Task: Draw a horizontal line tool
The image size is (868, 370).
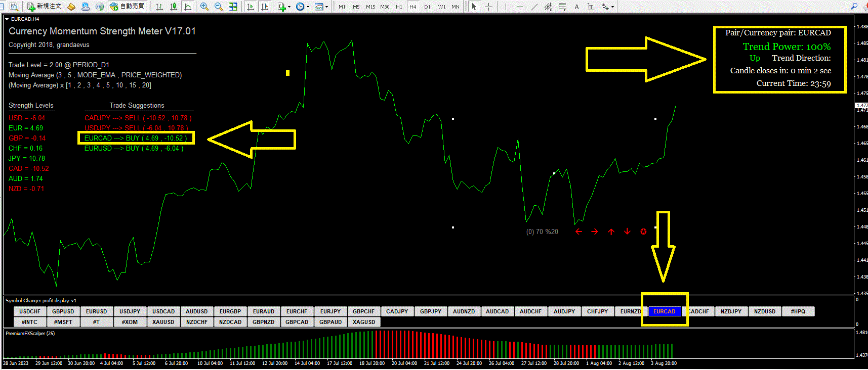Action: point(520,7)
